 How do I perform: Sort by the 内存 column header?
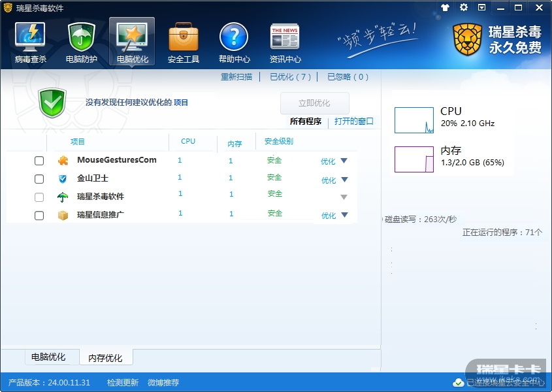click(x=235, y=144)
